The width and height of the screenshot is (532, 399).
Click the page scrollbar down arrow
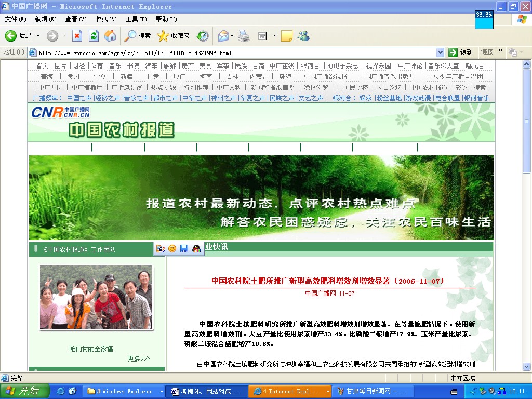[527, 366]
